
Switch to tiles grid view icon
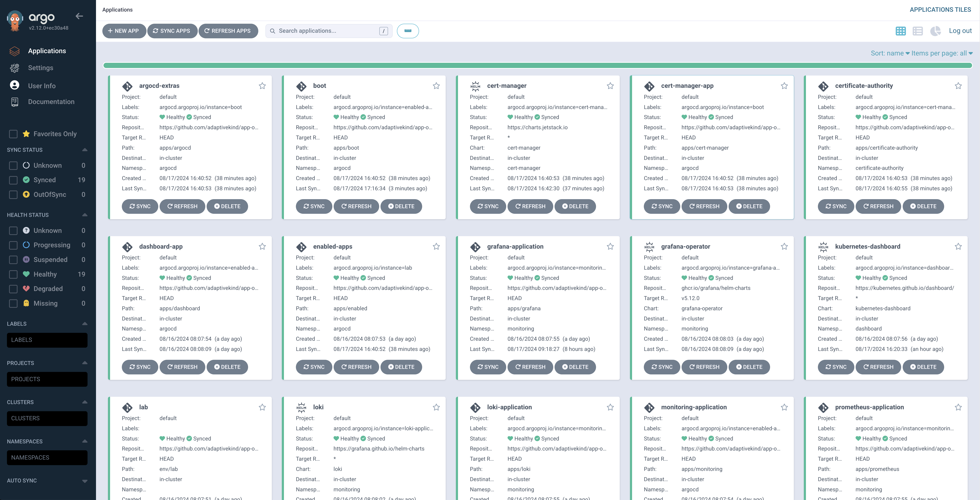tap(901, 31)
